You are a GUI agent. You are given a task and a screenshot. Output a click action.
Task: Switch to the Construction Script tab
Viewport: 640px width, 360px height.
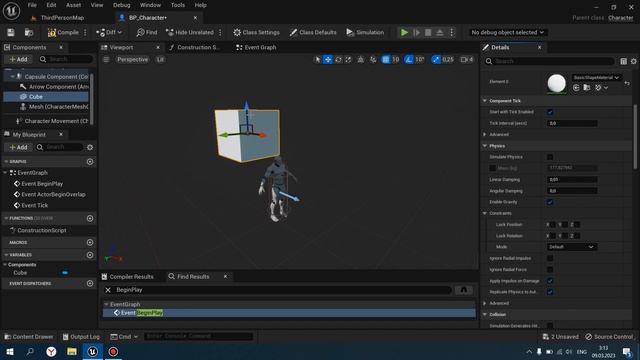pyautogui.click(x=194, y=47)
